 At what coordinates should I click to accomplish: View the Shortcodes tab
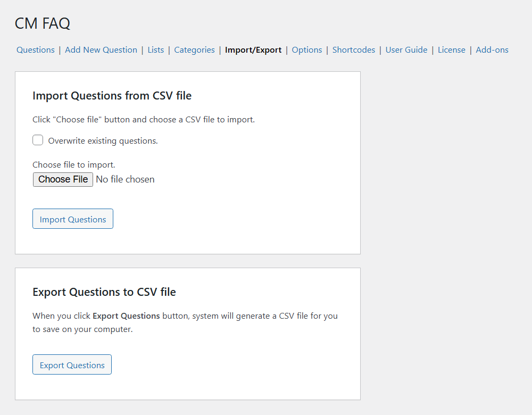[x=354, y=50]
